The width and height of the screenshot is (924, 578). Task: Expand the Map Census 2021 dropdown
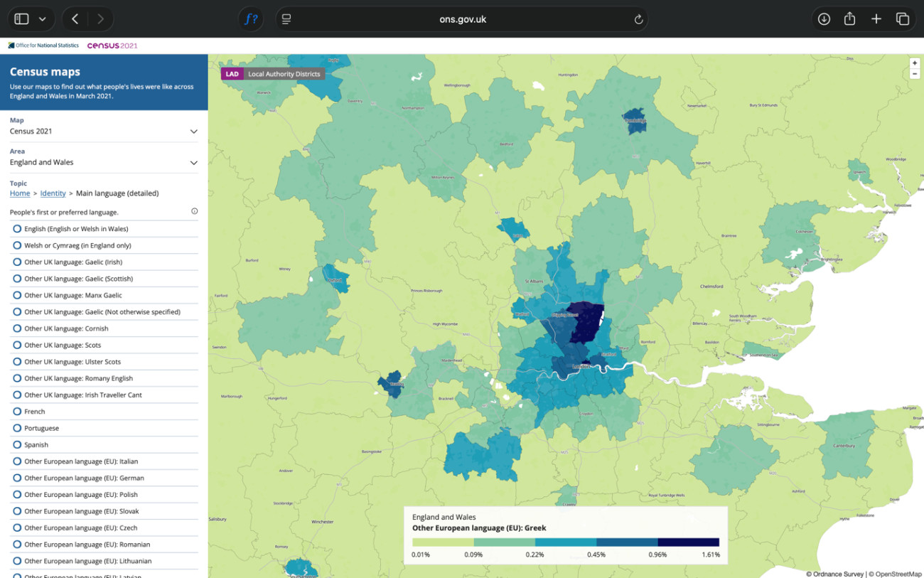(x=193, y=132)
